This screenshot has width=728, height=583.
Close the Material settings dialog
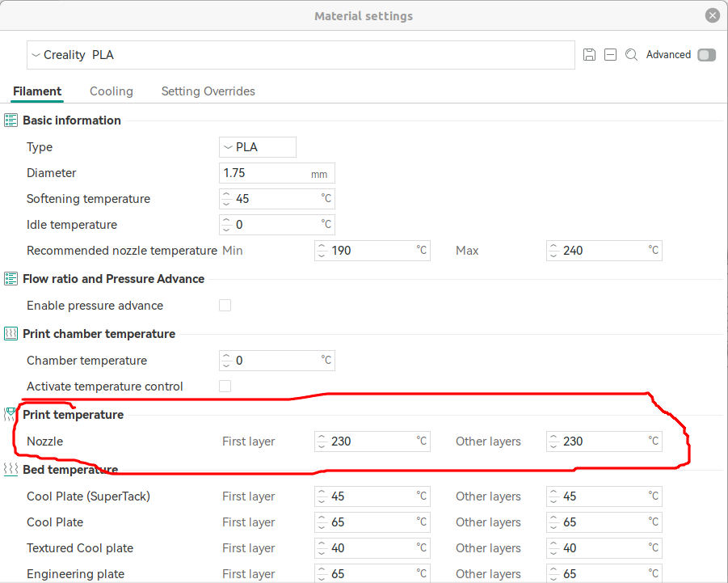tap(712, 15)
